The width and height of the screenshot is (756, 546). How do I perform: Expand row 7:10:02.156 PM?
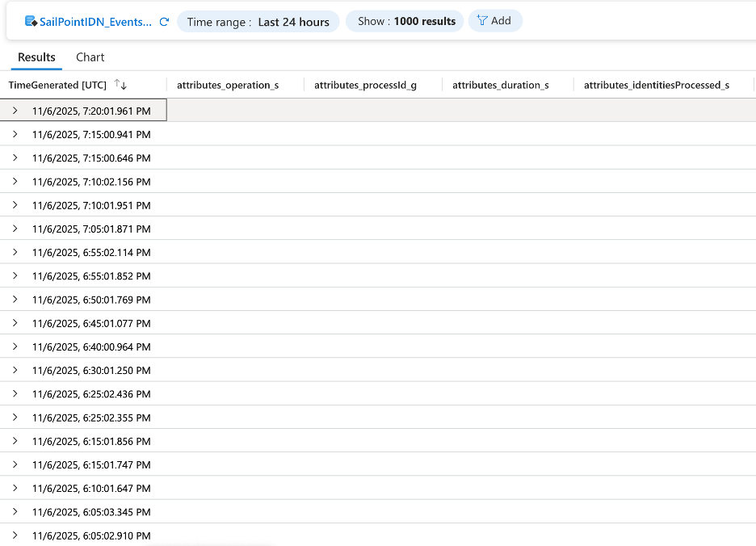point(15,182)
